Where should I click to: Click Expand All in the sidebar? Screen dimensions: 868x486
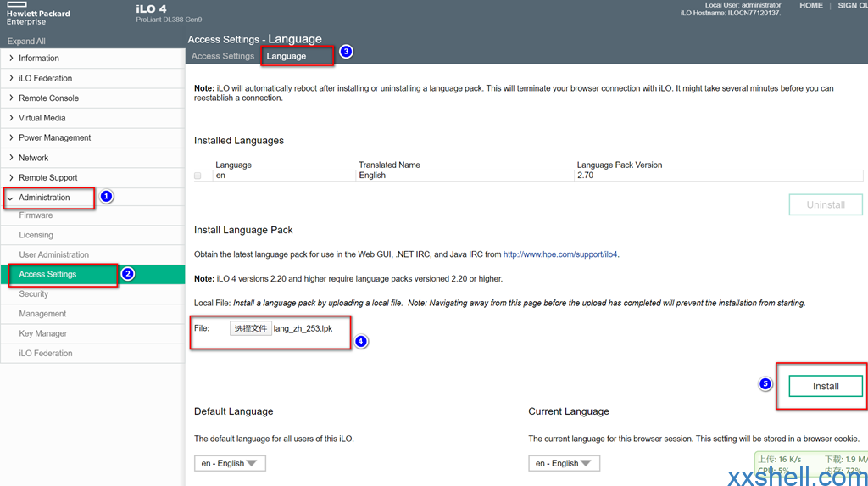tap(26, 41)
